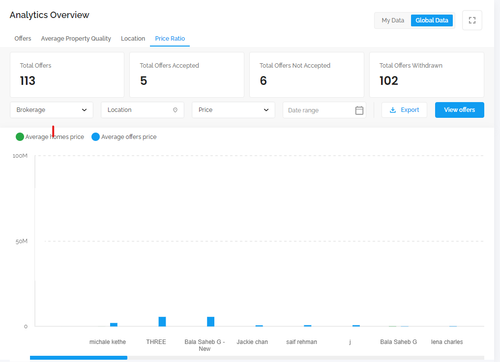Click the Analytics Overview heading
The image size is (500, 362).
pyautogui.click(x=49, y=15)
